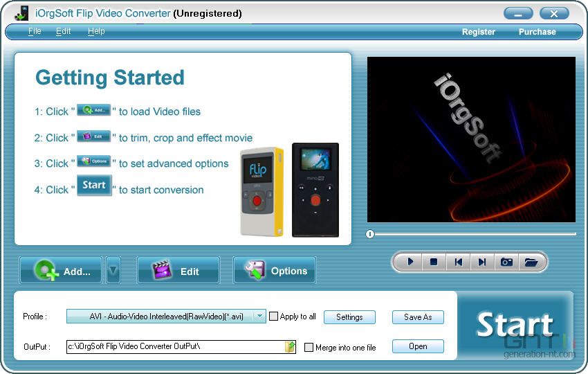Viewport: 588px width, 374px height.
Task: Click the app logo icon in title bar
Action: point(21,13)
